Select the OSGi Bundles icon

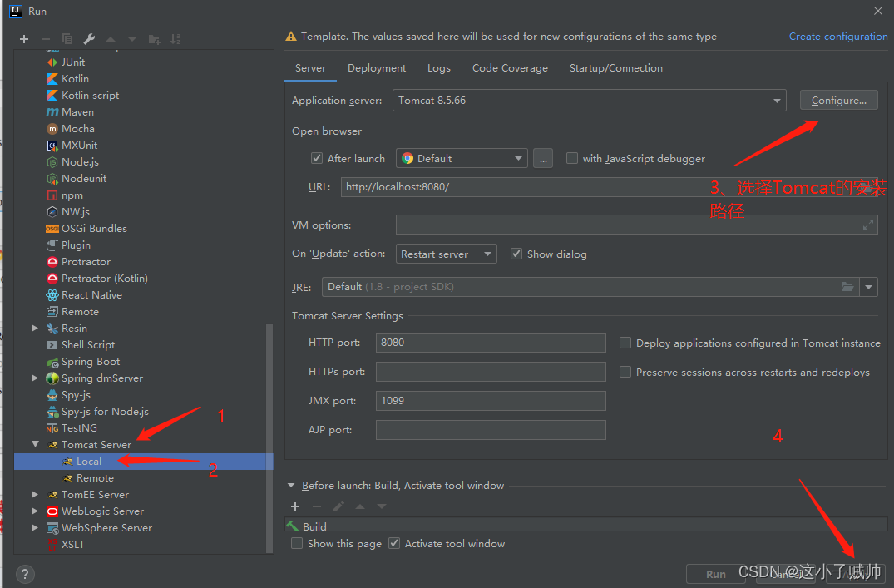[x=52, y=229]
